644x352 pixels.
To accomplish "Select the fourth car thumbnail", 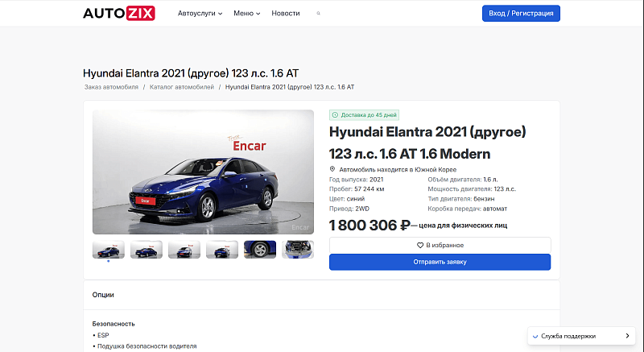I will tap(222, 250).
